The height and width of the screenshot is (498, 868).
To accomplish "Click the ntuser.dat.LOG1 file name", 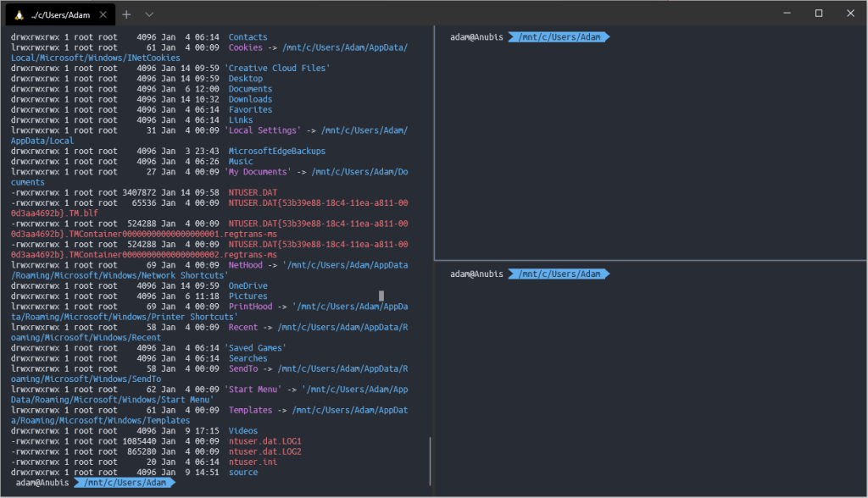I will click(x=265, y=441).
